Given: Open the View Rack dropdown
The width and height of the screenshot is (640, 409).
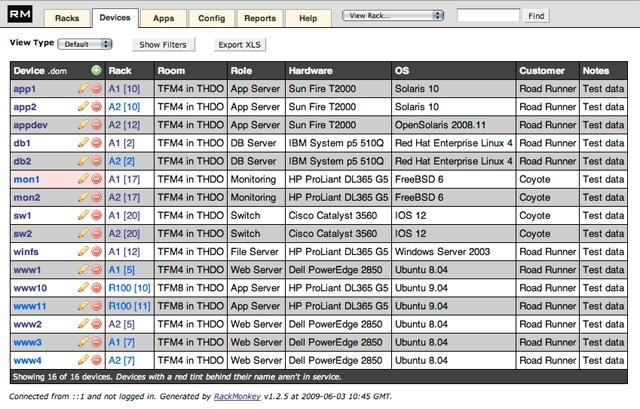Looking at the screenshot, I should (x=393, y=16).
